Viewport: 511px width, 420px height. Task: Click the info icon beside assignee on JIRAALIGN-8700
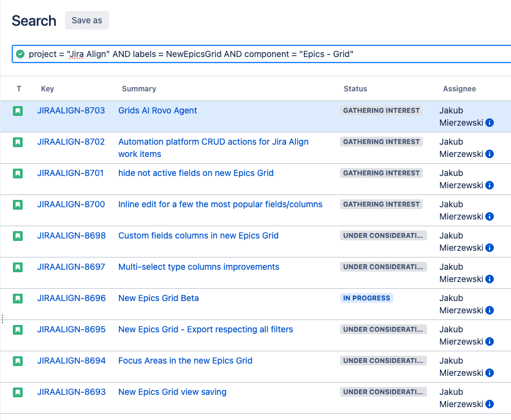490,216
